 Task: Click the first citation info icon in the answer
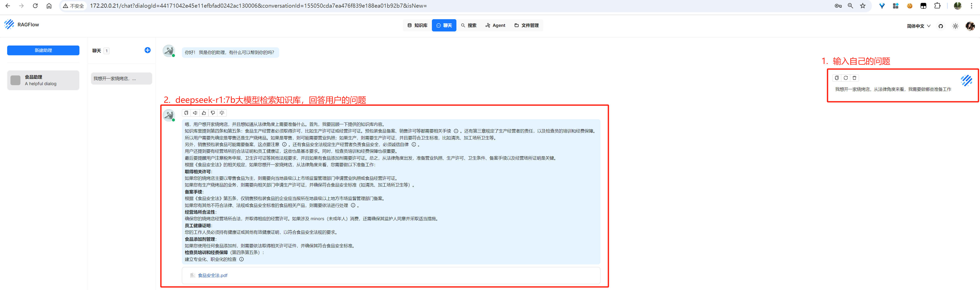click(x=456, y=131)
